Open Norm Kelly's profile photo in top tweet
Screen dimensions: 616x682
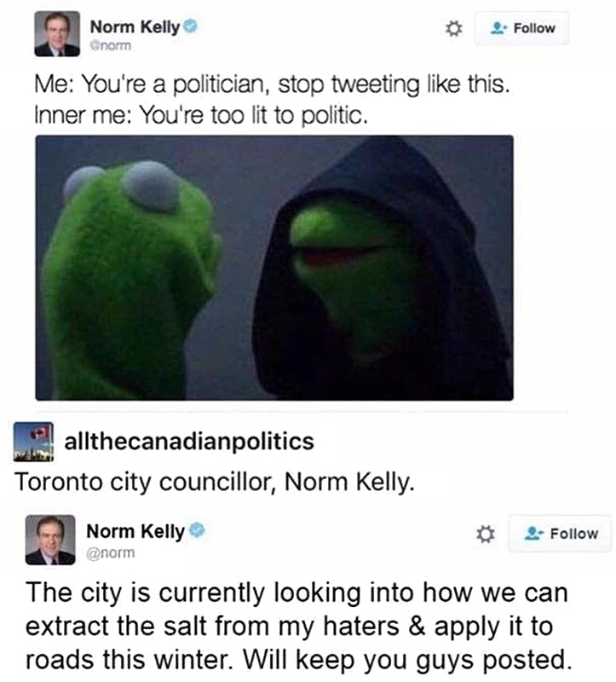pyautogui.click(x=57, y=33)
